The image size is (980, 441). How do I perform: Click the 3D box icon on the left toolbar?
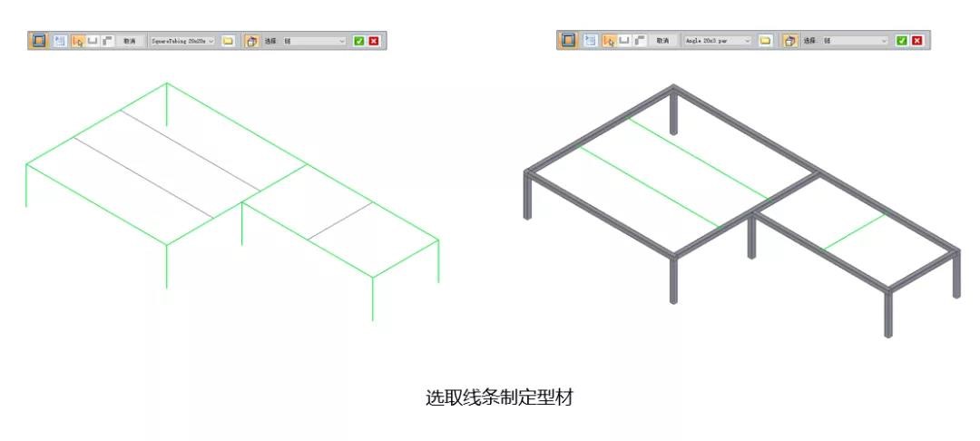coord(252,41)
